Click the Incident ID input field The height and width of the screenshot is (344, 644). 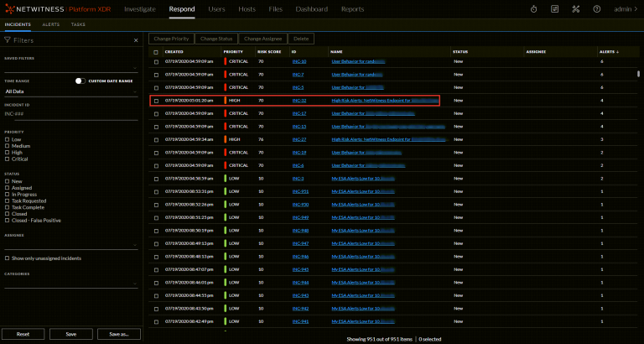(x=71, y=113)
